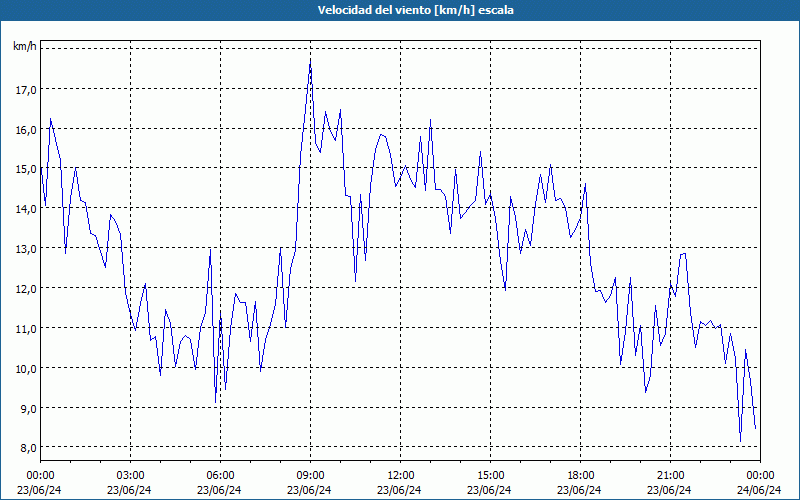
Task: Click the '15,0' y-axis value
Action: [x=26, y=169]
